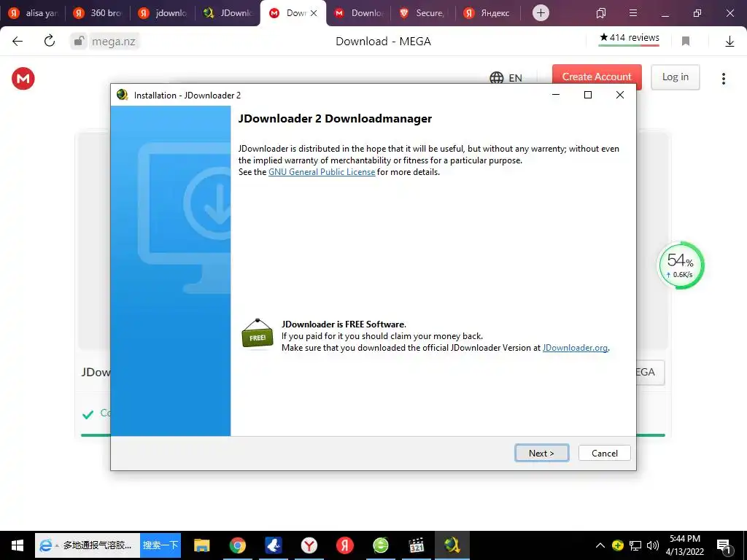Open the blue bird app in taskbar
The image size is (747, 560).
tap(274, 545)
